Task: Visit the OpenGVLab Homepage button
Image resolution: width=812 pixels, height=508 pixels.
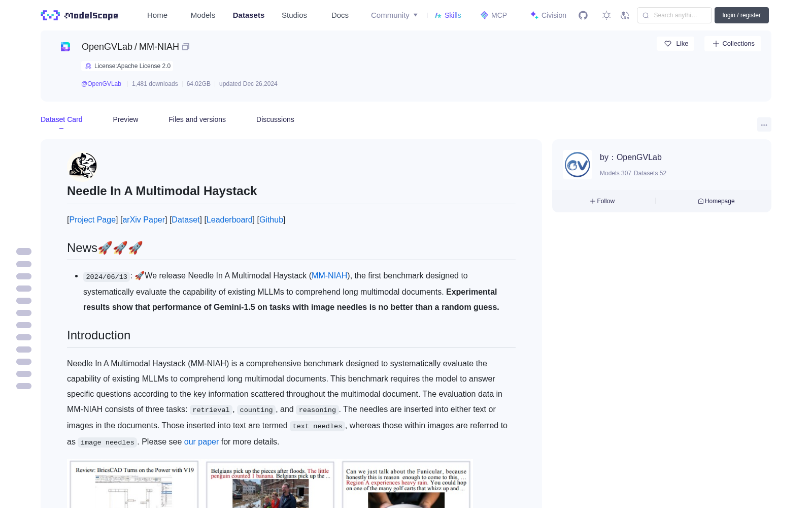Action: 716,201
